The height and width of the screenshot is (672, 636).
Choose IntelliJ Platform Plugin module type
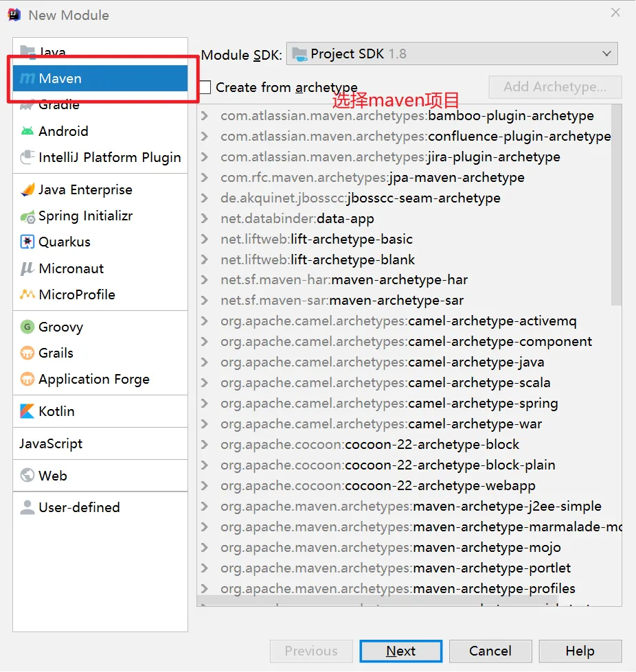(100, 157)
